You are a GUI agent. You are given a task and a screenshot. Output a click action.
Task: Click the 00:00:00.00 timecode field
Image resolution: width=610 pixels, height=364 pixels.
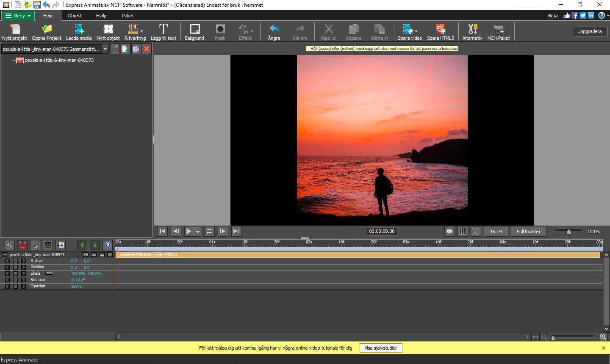tap(382, 232)
